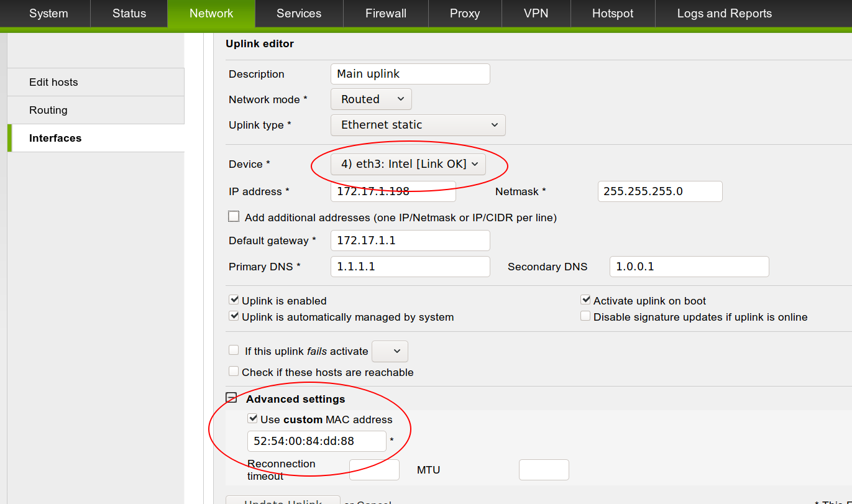852x504 pixels.
Task: Open the Uplink type dropdown
Action: click(418, 125)
